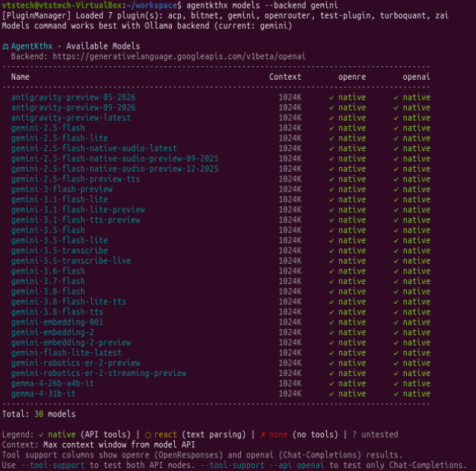Click openre checkmark for gemini-3.5-flash
Screen dimensions: 476x471
click(x=332, y=230)
